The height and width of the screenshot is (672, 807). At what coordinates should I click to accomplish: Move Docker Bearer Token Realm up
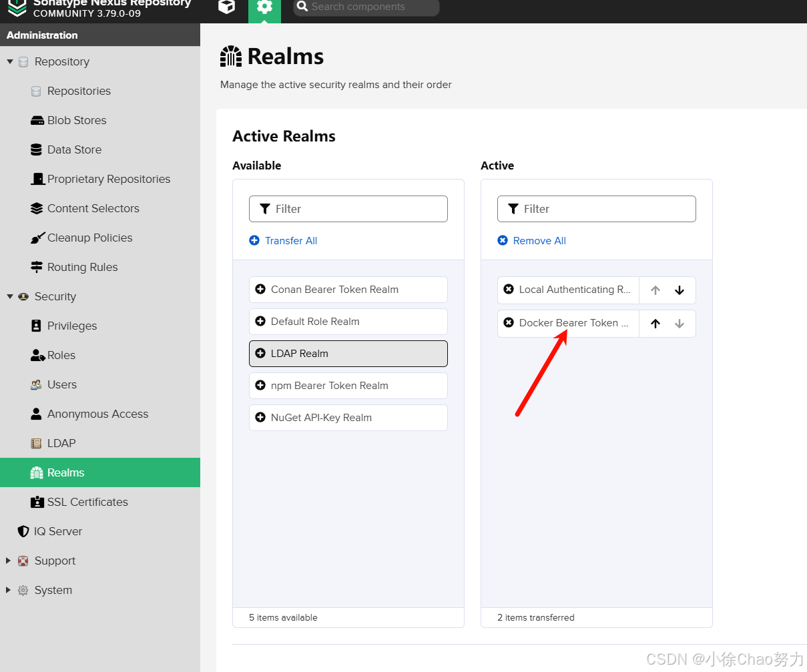(655, 324)
